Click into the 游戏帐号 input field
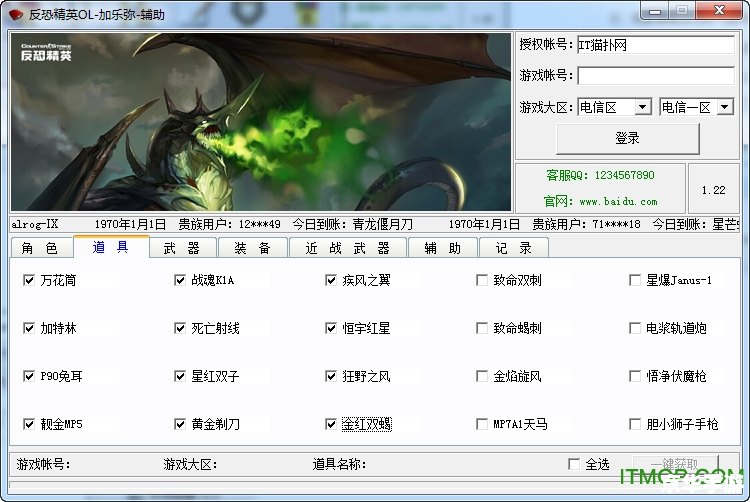Viewport: 750px width, 502px height. (656, 76)
